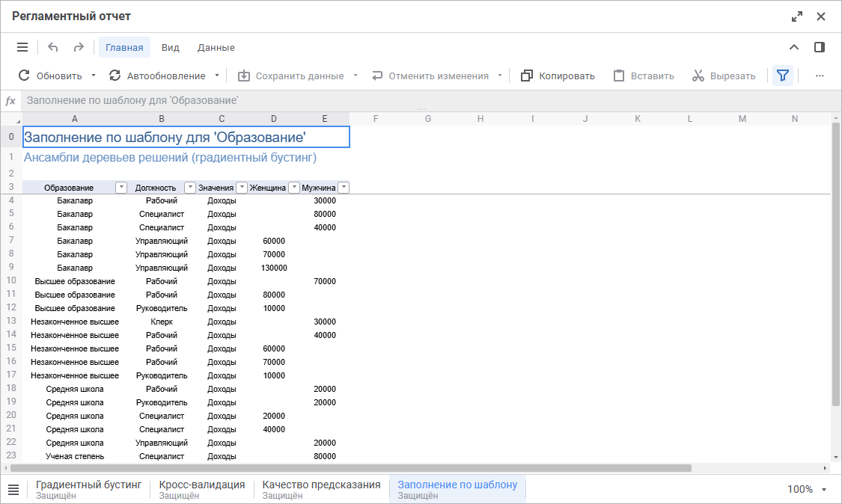The image size is (842, 504).
Task: Select the Управляющий cell in row 22
Action: click(x=162, y=443)
